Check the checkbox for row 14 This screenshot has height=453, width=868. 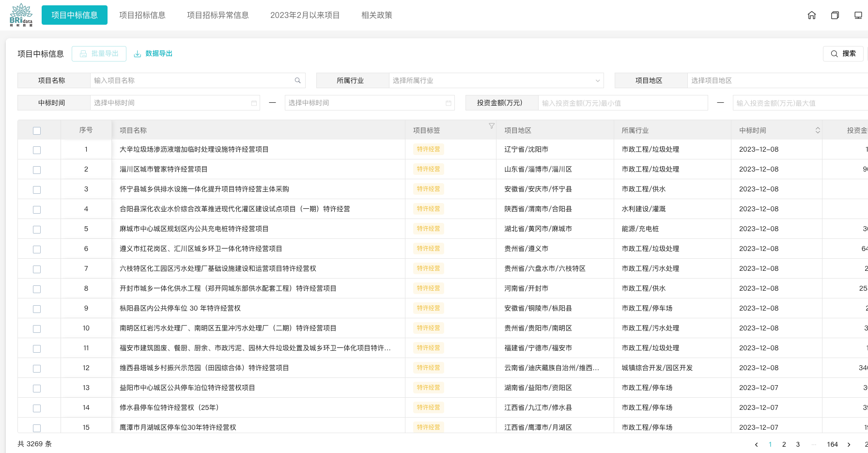37,408
